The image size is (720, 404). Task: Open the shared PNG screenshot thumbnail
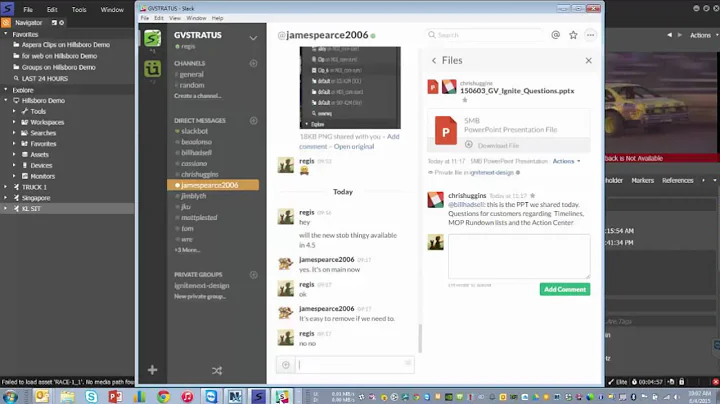coord(350,87)
